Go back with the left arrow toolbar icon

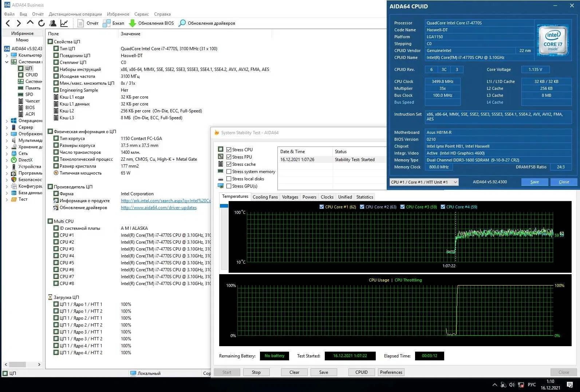point(8,23)
